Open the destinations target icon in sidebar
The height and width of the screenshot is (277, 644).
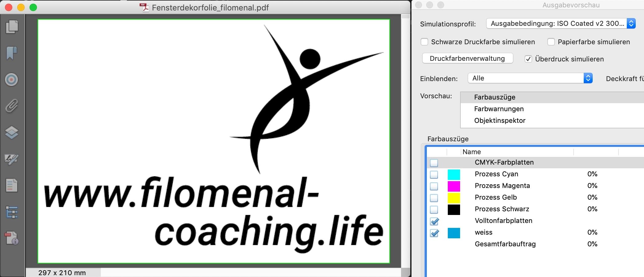tap(11, 80)
